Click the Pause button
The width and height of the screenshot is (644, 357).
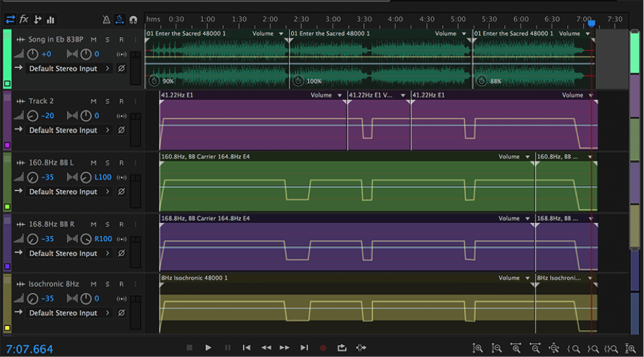227,347
